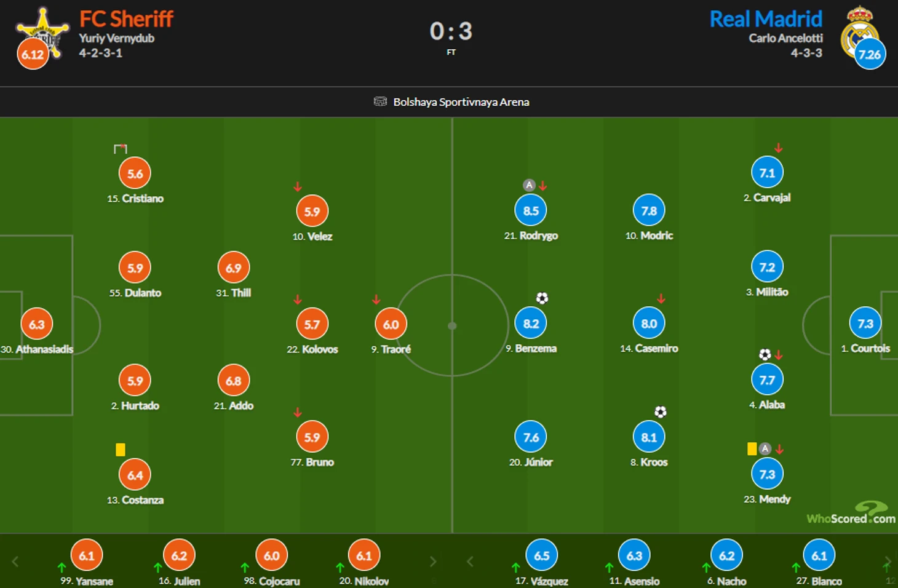Select Courtois 7.3 rating bubble
898x588 pixels.
(x=865, y=324)
